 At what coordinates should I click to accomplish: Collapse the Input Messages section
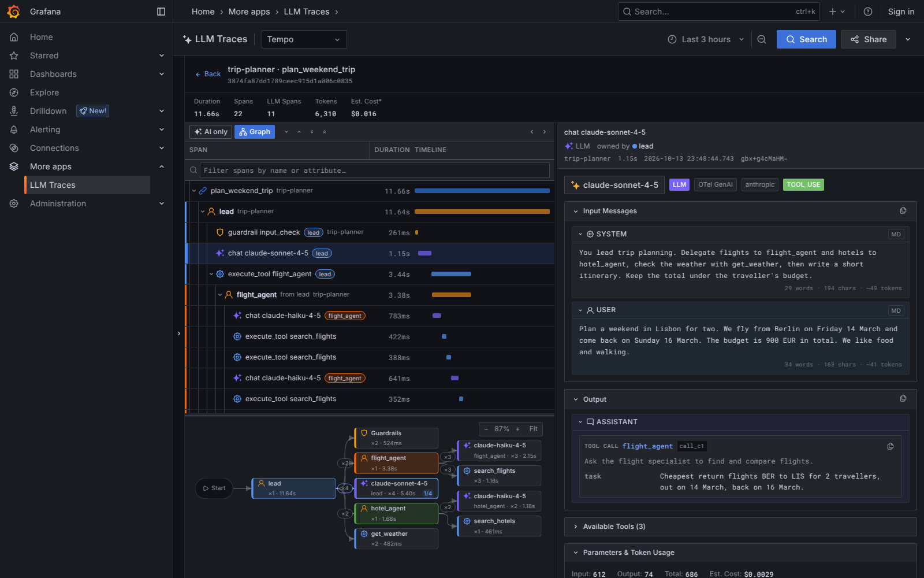(x=740, y=211)
